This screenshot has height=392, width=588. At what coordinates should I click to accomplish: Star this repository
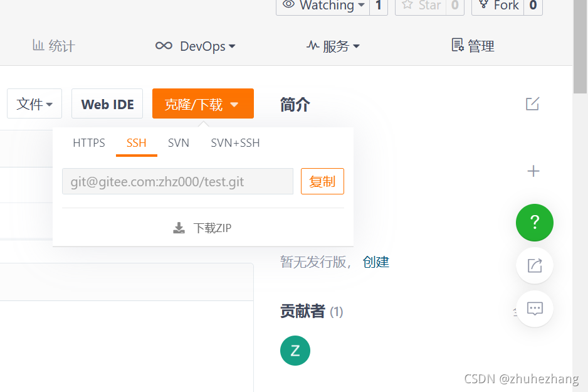(421, 6)
